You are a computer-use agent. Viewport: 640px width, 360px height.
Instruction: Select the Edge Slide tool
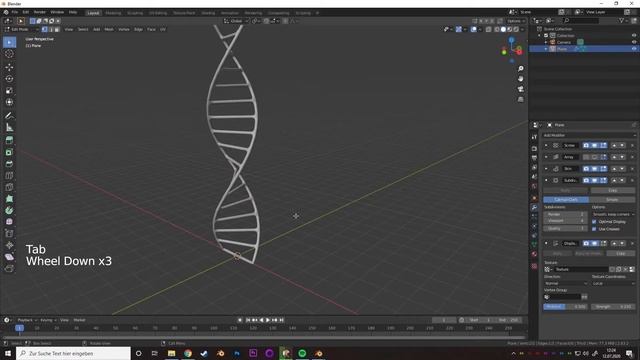[9, 234]
